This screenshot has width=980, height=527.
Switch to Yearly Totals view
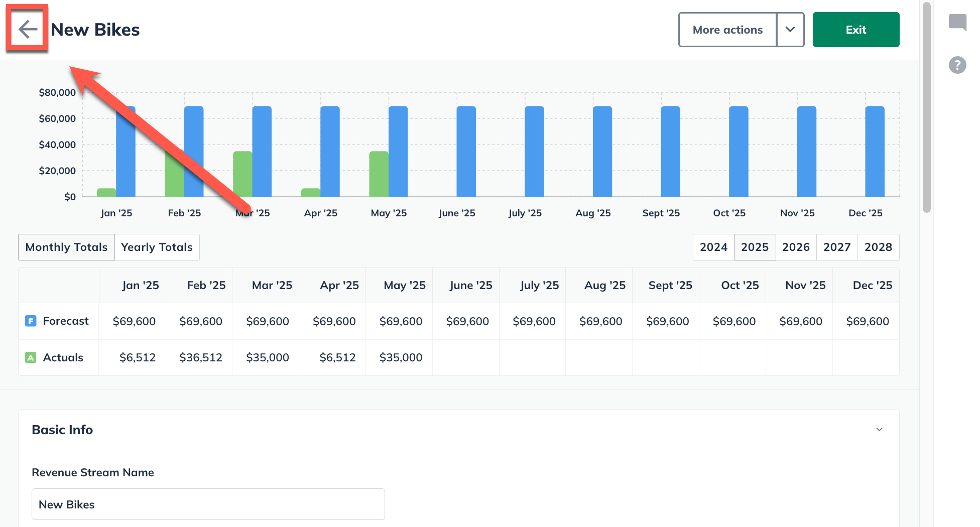[157, 247]
